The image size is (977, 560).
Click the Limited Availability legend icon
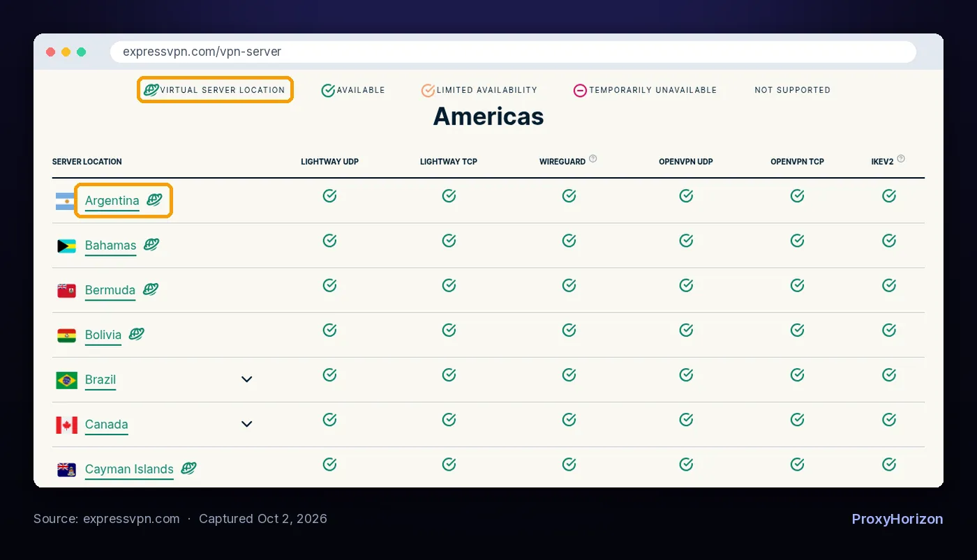pyautogui.click(x=428, y=90)
